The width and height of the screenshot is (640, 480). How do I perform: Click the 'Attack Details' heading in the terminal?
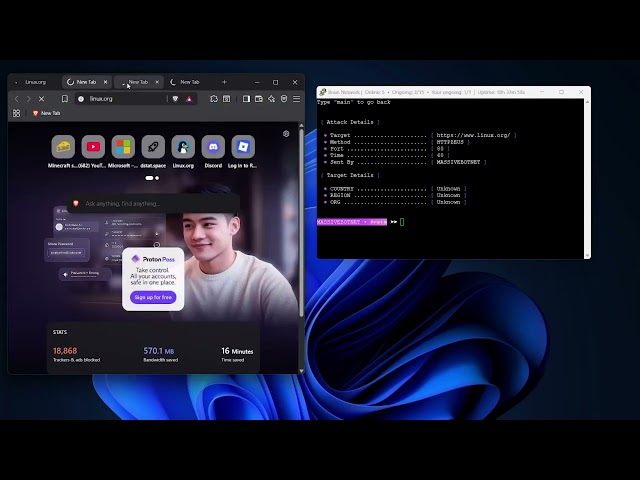coord(350,122)
